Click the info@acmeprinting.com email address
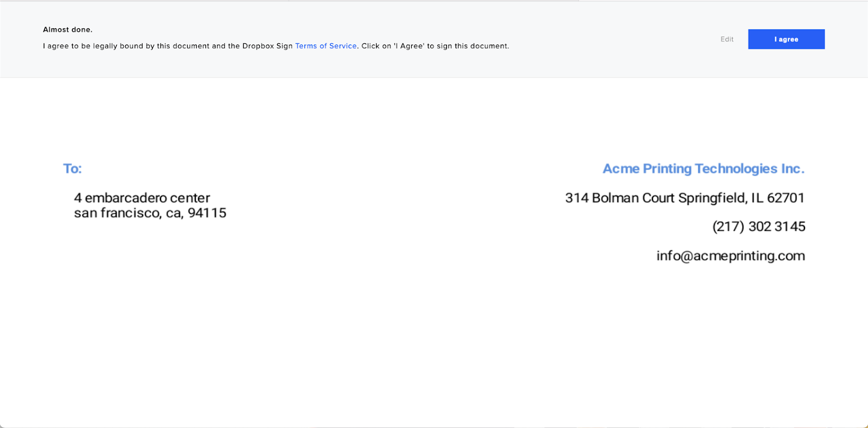Screen dimensions: 868x428 pyautogui.click(x=730, y=256)
